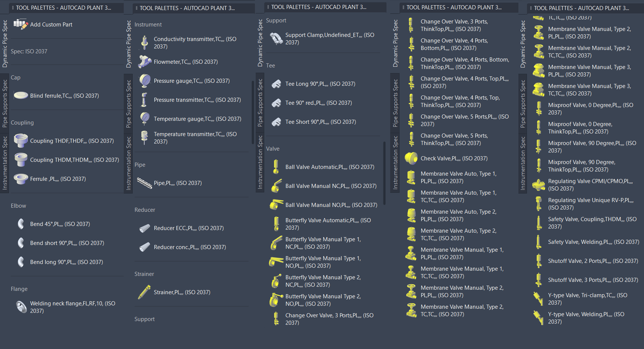The image size is (644, 349).
Task: Choose the Temperature transmitter icon
Action: pyautogui.click(x=145, y=138)
